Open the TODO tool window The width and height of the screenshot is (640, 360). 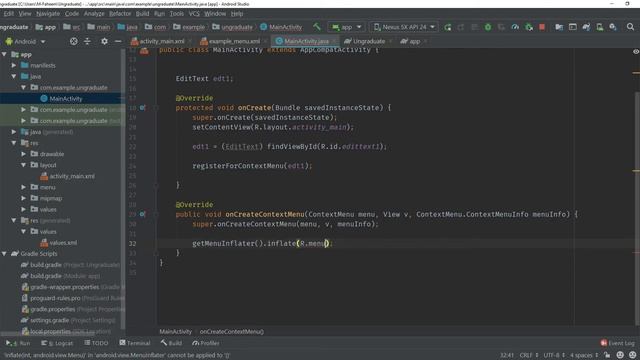click(96, 343)
